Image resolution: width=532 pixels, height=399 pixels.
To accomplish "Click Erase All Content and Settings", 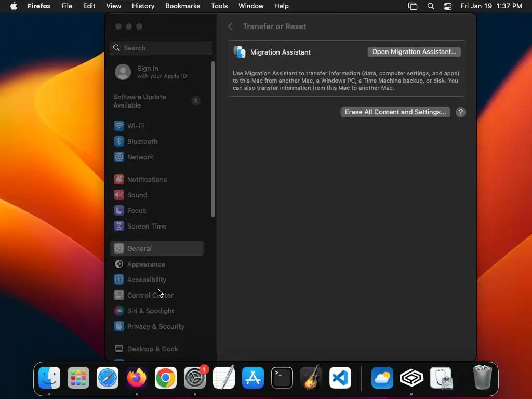I will tap(395, 112).
